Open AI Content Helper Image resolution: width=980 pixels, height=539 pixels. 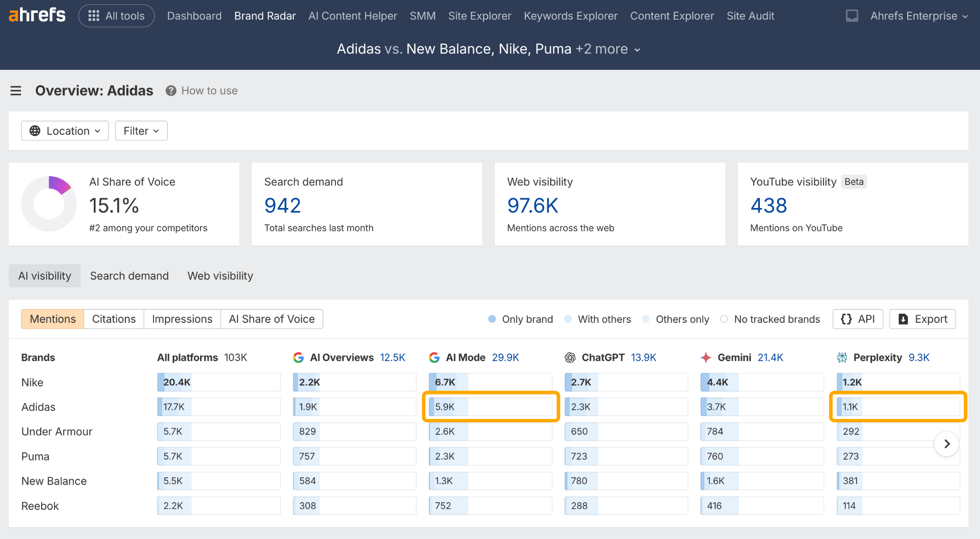353,16
